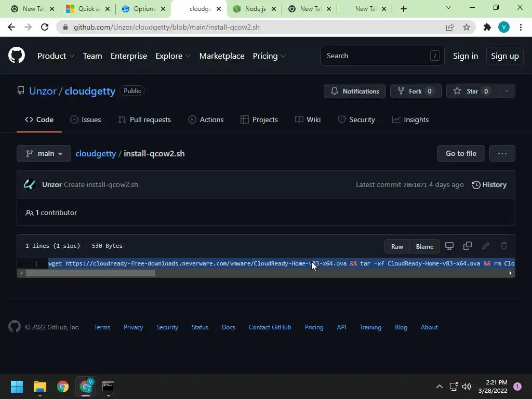
Task: Open the Wiki tab
Action: point(308,120)
